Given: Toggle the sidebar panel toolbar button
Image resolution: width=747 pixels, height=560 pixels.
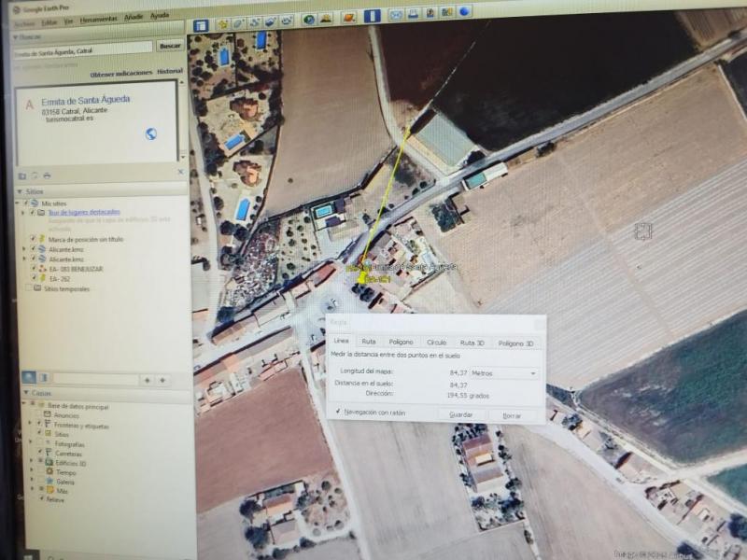Looking at the screenshot, I should pos(199,25).
